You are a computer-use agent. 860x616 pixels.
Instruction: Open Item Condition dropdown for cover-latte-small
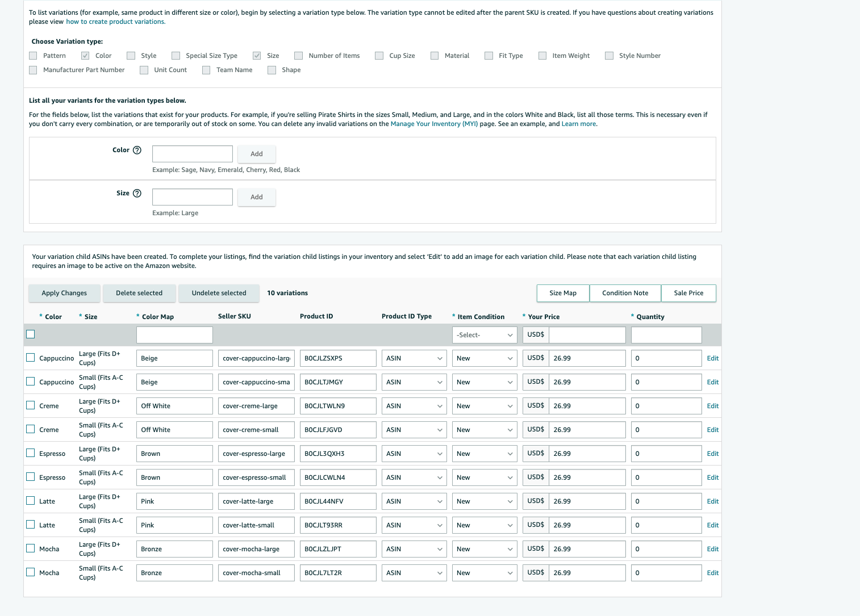[x=485, y=525]
